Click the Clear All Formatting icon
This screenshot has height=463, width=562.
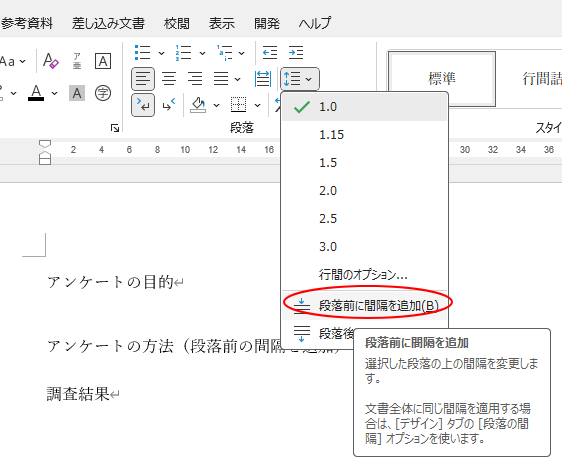[x=51, y=61]
